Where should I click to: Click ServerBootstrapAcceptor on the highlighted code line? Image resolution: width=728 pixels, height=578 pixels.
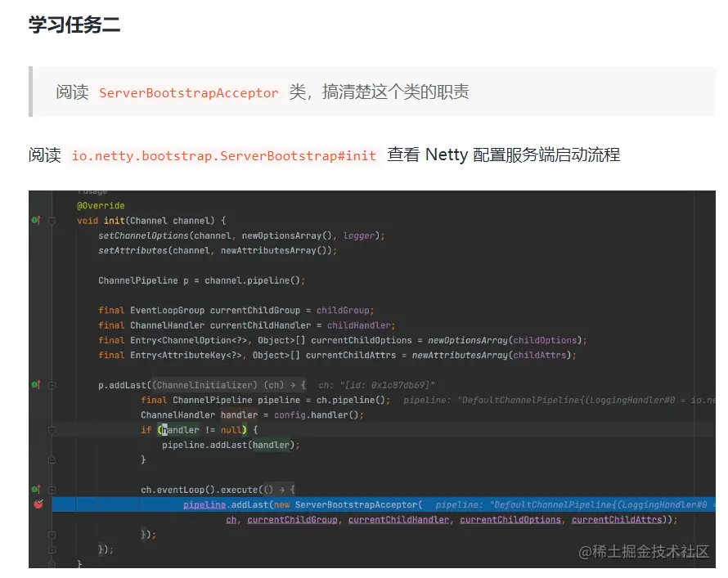pos(356,504)
